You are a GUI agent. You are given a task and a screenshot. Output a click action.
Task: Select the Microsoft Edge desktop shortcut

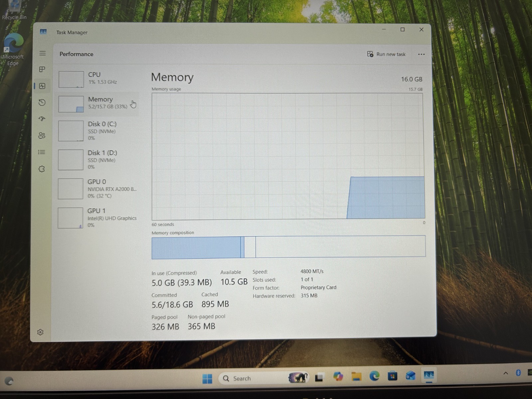[13, 50]
